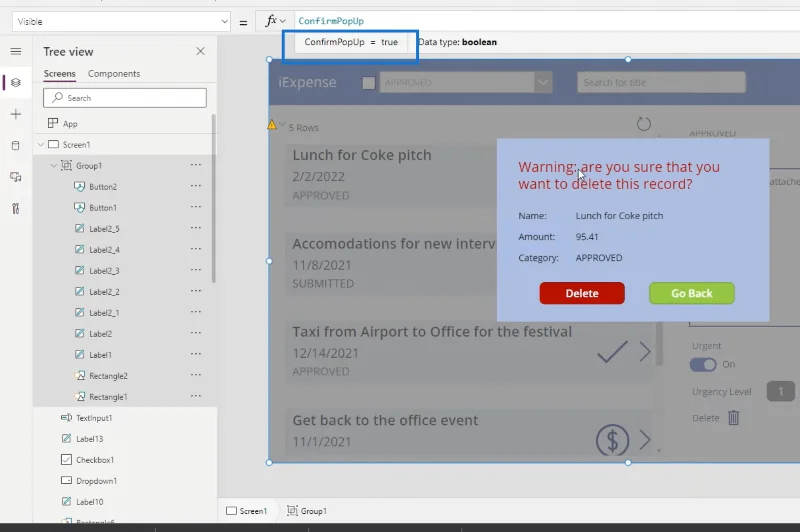
Task: Open more options for Label1
Action: (x=196, y=354)
